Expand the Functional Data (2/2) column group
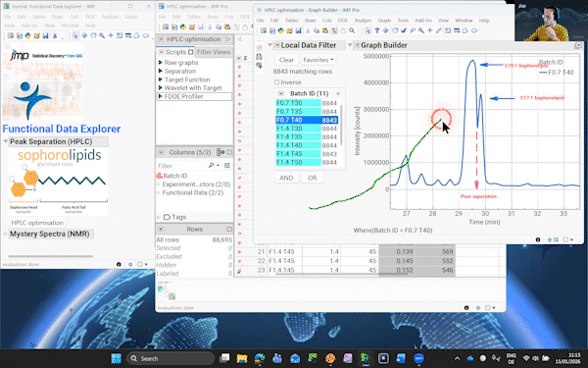 click(x=159, y=192)
